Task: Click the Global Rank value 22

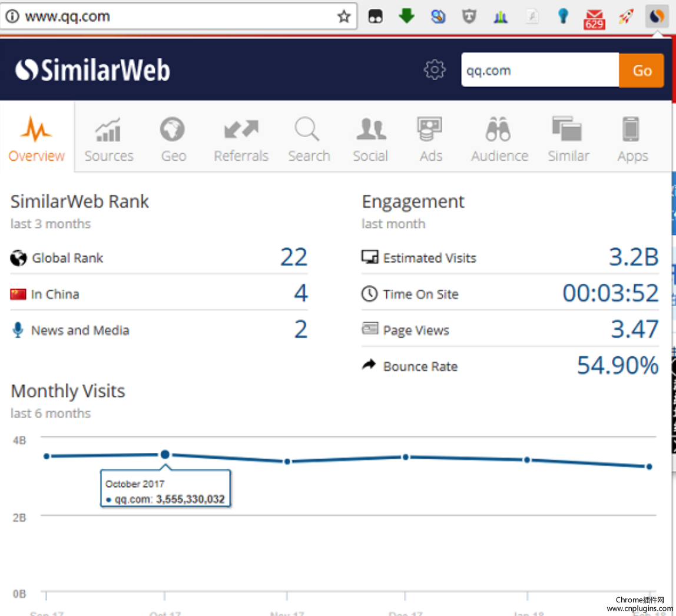Action: (x=294, y=257)
